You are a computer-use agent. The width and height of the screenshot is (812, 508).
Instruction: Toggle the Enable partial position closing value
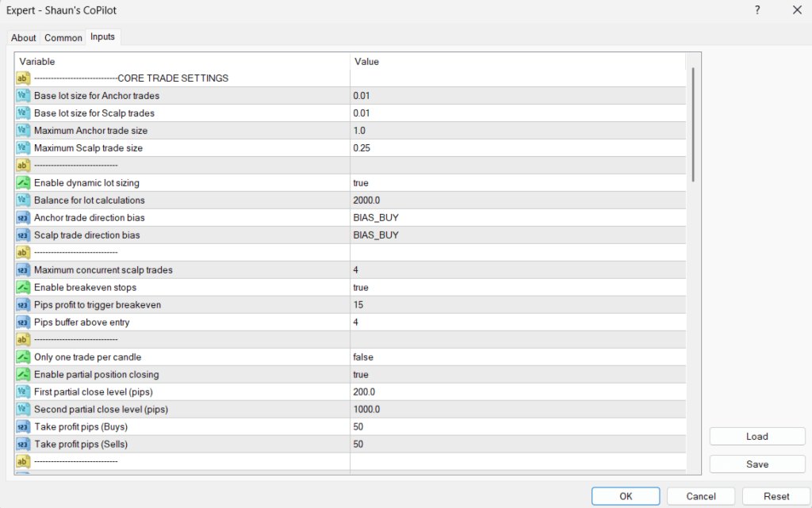click(518, 375)
